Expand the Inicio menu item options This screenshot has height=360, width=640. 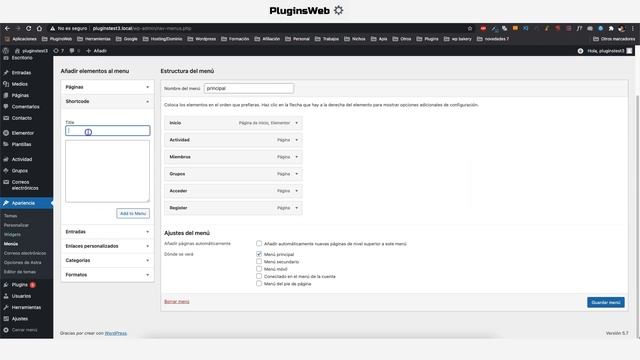[x=297, y=123]
